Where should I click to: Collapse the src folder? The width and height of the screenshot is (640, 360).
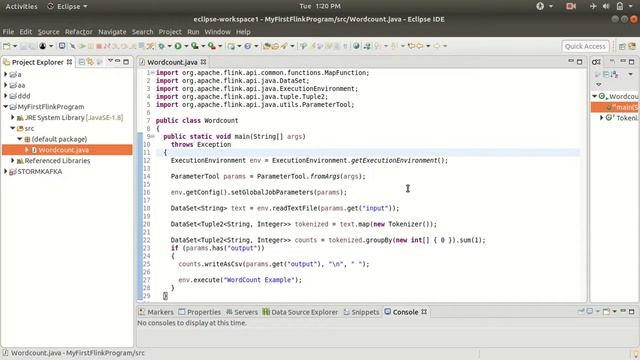(13, 128)
